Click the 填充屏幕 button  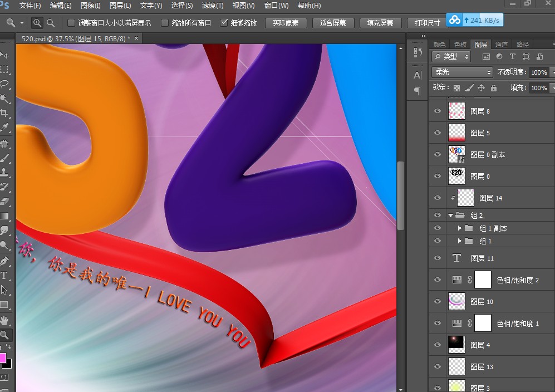(381, 23)
